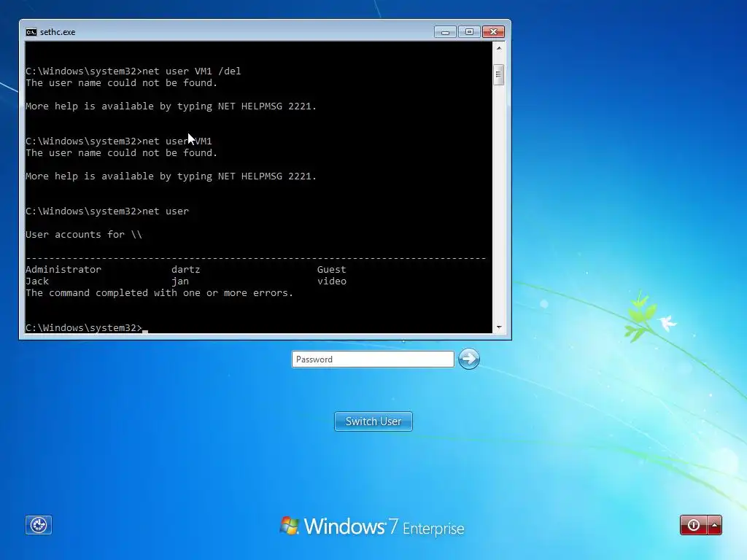Click the Guest account name in console
The image size is (747, 560).
click(x=332, y=270)
